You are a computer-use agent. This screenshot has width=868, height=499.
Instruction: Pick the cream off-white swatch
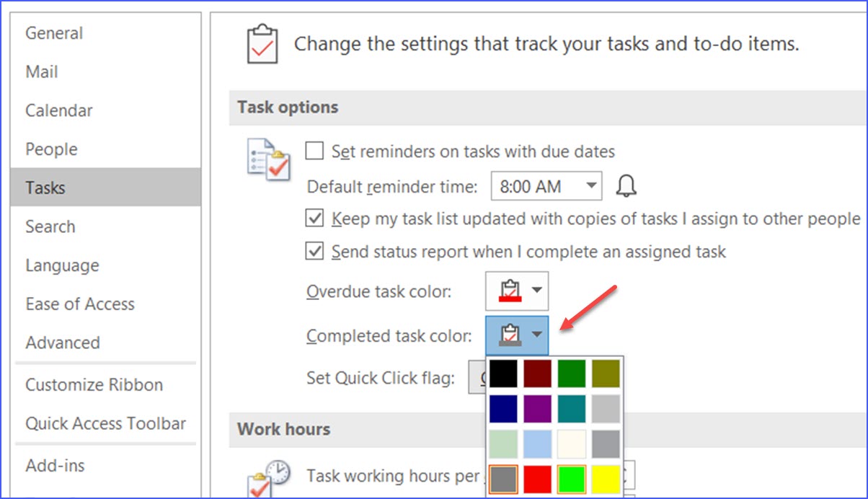572,443
